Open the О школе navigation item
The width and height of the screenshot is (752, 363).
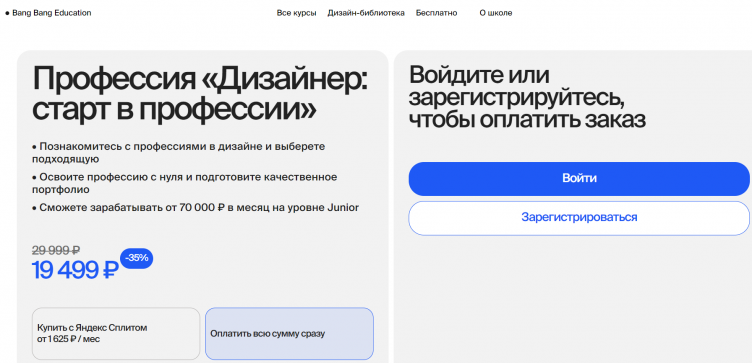pyautogui.click(x=495, y=13)
